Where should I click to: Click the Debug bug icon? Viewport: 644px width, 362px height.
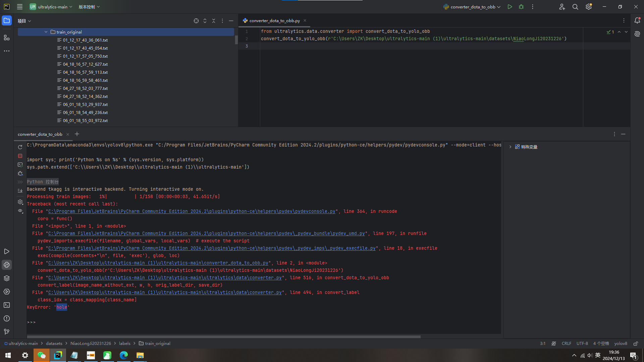click(521, 7)
